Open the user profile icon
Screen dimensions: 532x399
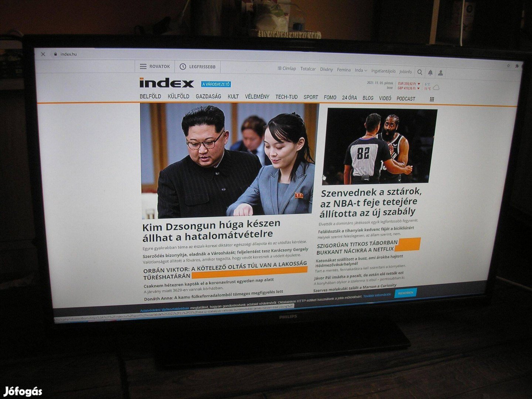(440, 73)
